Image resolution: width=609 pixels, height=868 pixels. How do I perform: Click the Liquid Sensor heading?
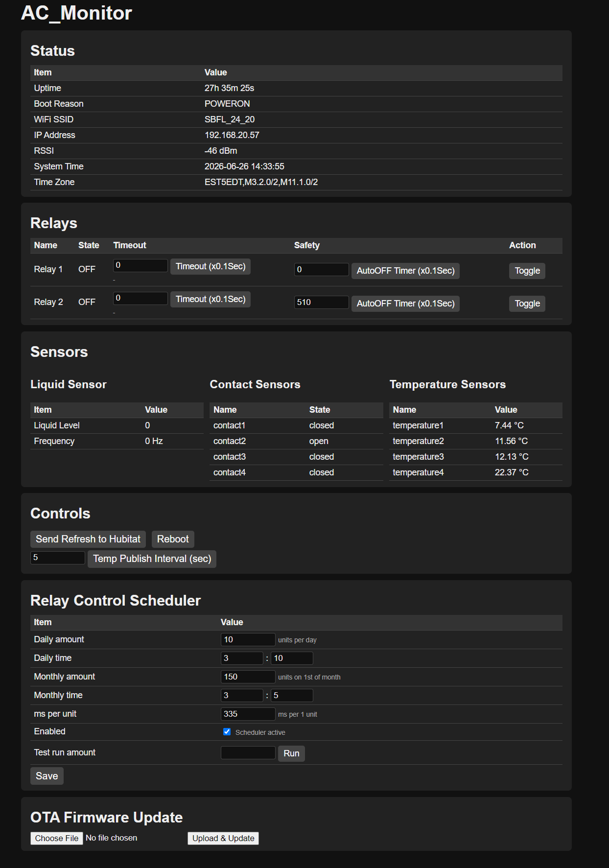(69, 384)
